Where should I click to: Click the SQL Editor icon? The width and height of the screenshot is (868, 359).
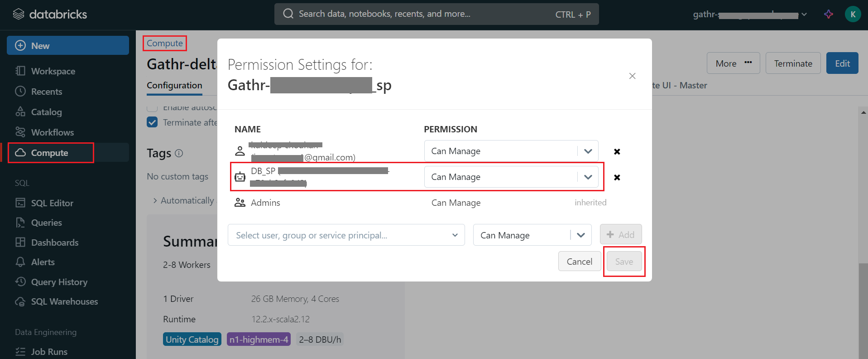pyautogui.click(x=20, y=203)
